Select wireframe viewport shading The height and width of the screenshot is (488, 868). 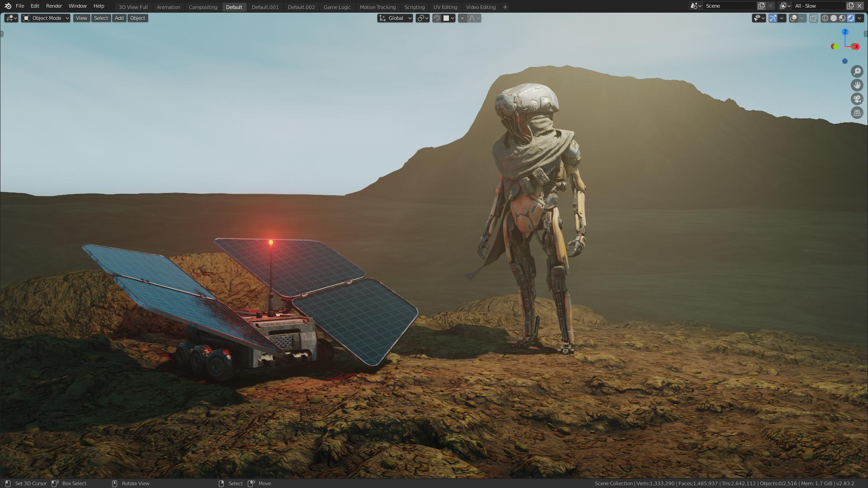[x=825, y=18]
